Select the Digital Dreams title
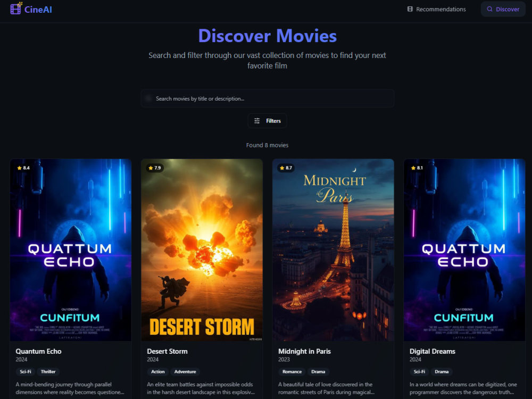Viewport: 532px width, 399px height. click(432, 352)
